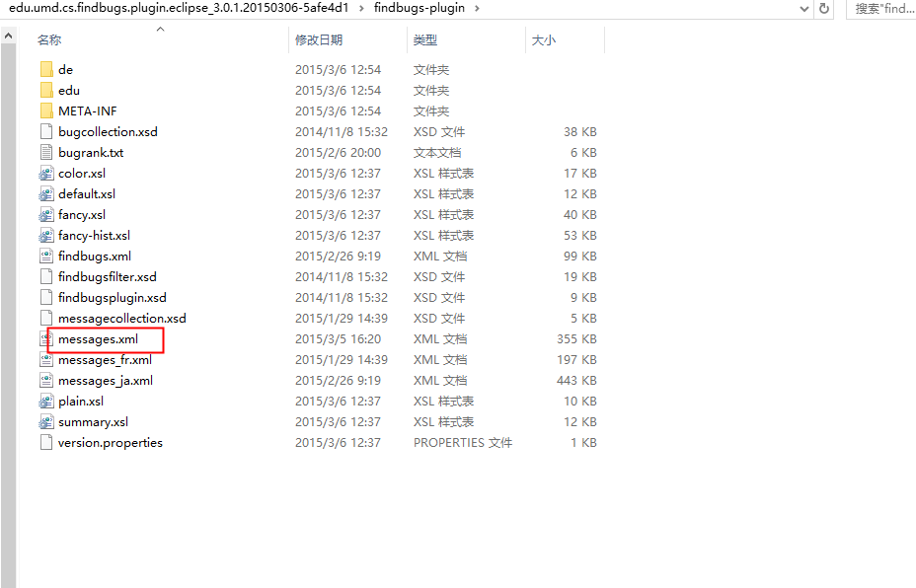This screenshot has height=588, width=916.
Task: Click the 197 KB size value
Action: click(x=576, y=360)
